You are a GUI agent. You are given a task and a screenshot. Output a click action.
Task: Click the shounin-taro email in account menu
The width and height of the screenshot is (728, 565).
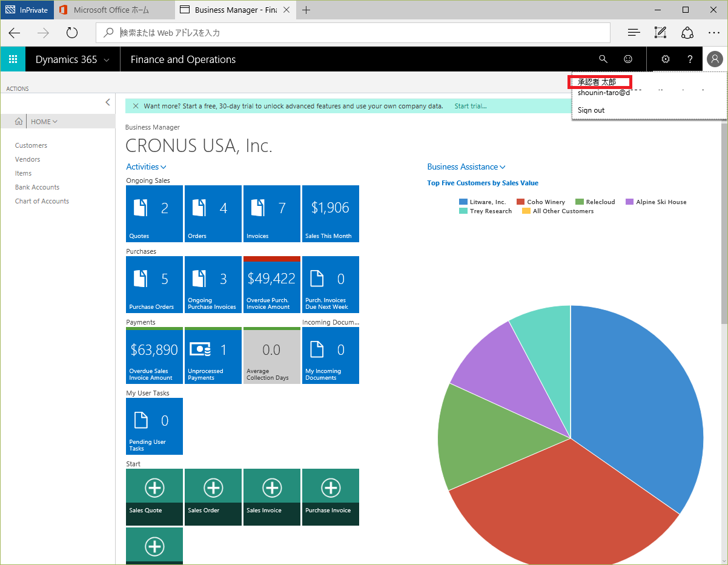click(x=604, y=93)
